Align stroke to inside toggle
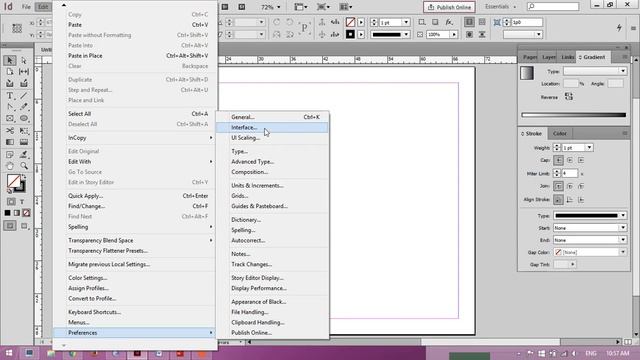 570,200
